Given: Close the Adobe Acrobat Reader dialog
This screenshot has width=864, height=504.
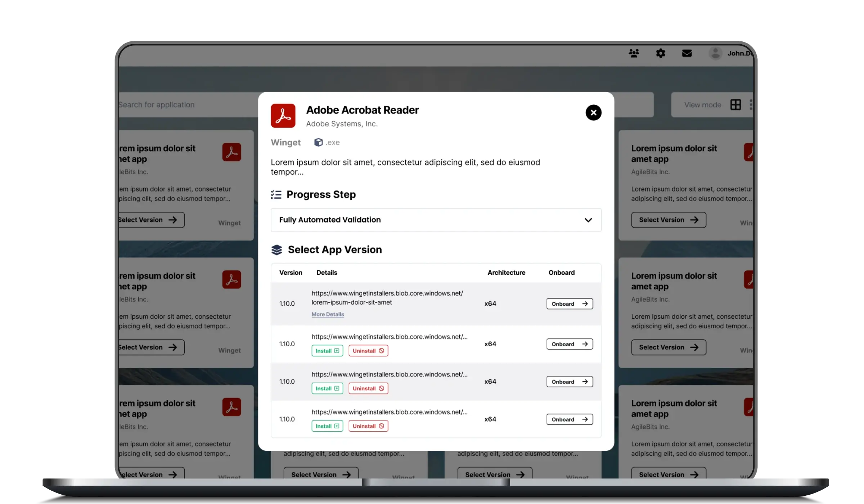Looking at the screenshot, I should (593, 113).
